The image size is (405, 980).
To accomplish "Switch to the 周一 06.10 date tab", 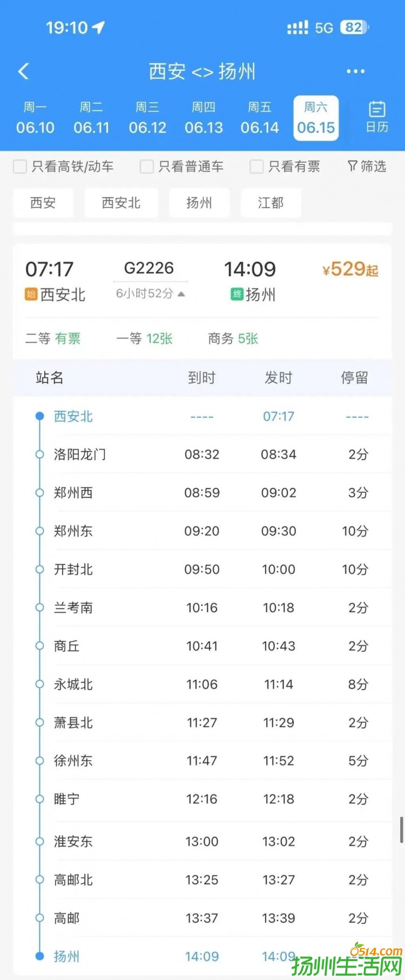I will (35, 118).
